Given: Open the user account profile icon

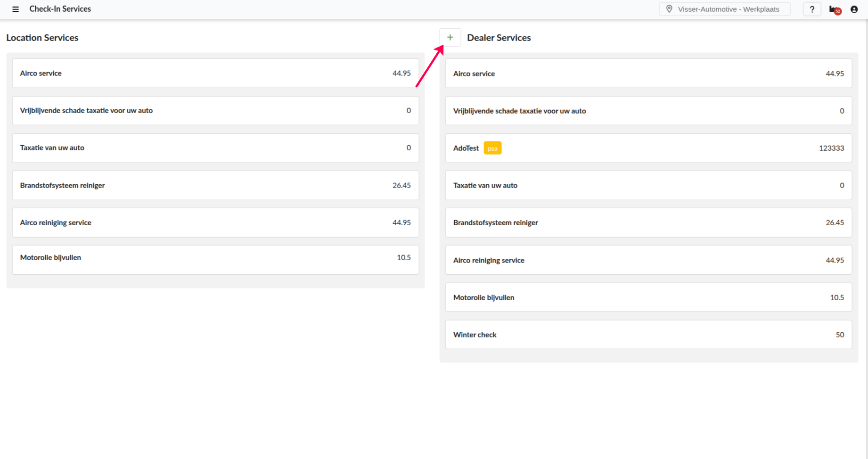Looking at the screenshot, I should tap(854, 9).
